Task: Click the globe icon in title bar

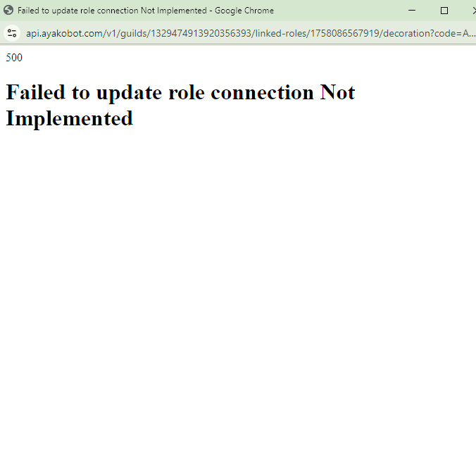Action: click(8, 11)
